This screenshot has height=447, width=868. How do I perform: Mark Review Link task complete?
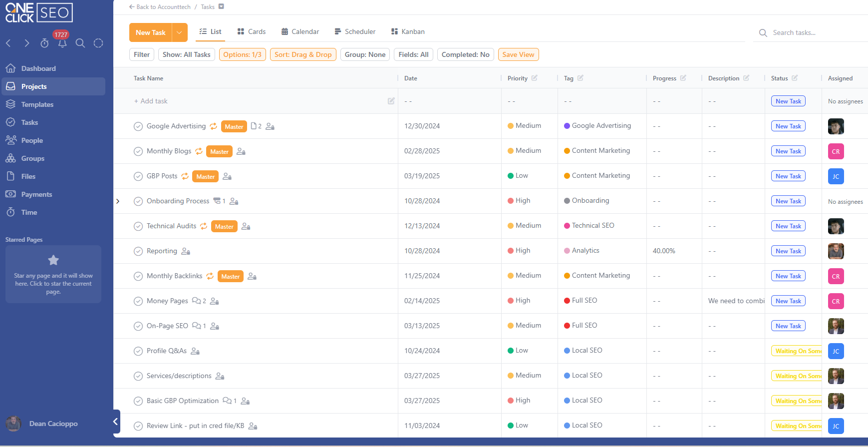(x=138, y=426)
